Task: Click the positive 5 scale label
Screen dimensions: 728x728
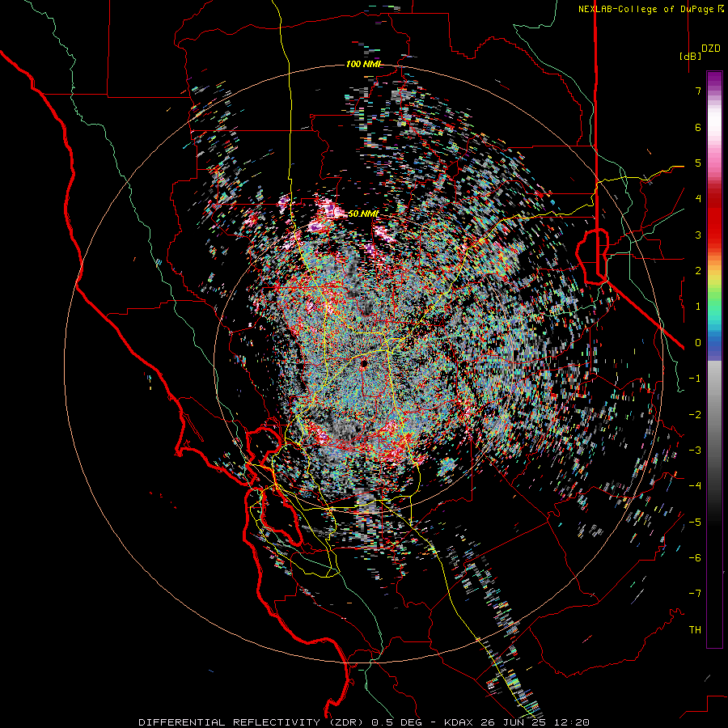Action: tap(698, 163)
